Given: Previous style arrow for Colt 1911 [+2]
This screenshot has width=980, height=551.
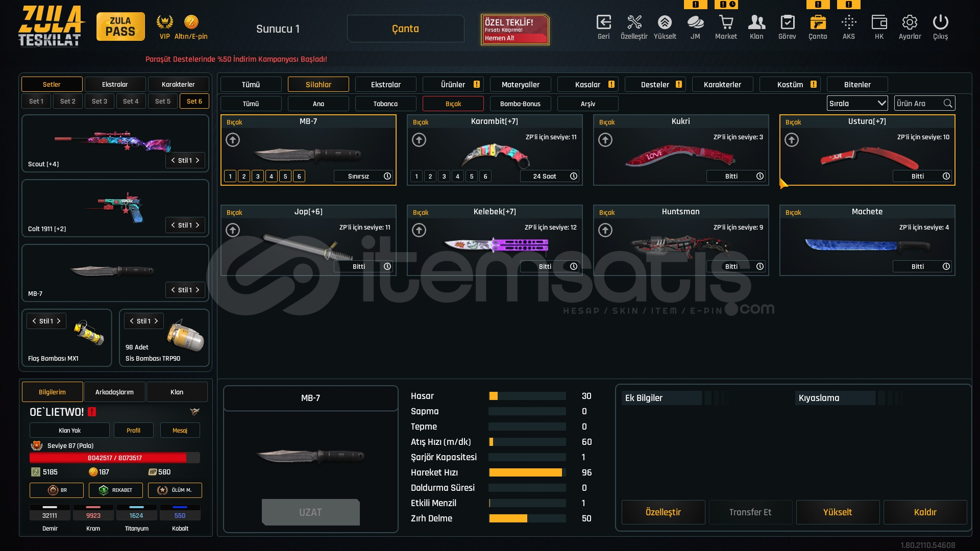Looking at the screenshot, I should click(x=173, y=226).
